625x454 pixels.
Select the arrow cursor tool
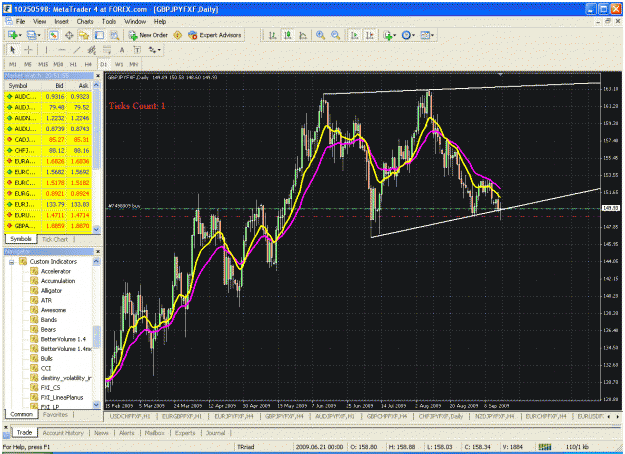tap(13, 50)
